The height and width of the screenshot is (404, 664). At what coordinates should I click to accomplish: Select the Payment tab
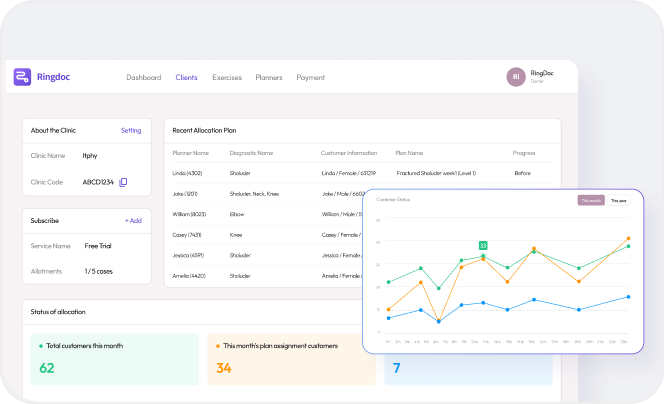310,77
